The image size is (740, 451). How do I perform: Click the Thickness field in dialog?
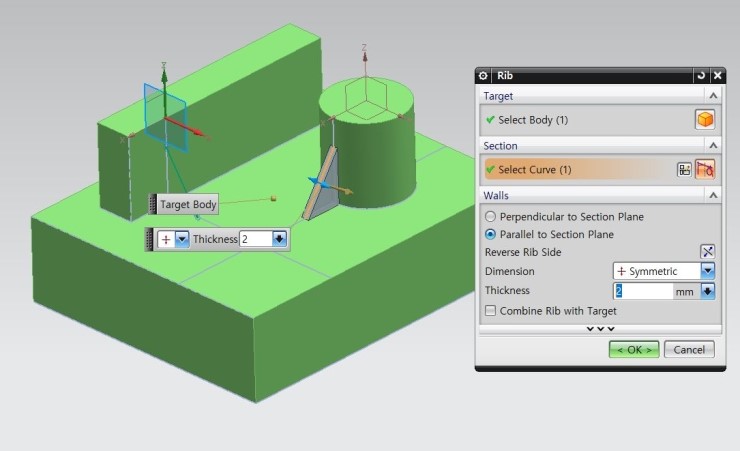[643, 291]
